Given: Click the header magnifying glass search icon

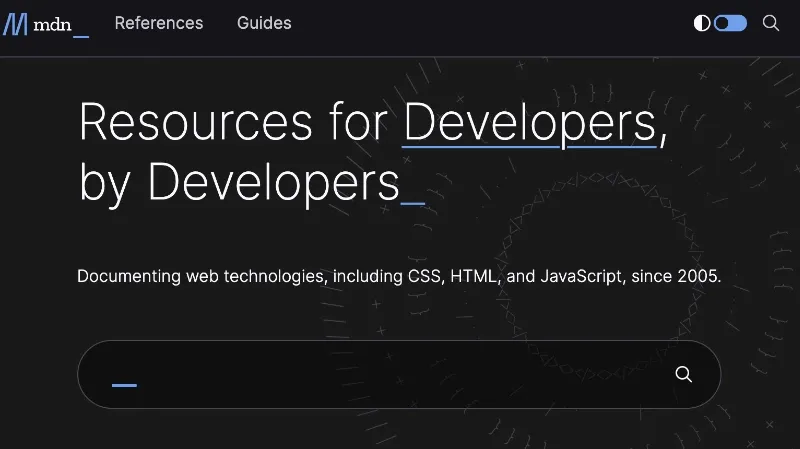Looking at the screenshot, I should [x=771, y=23].
